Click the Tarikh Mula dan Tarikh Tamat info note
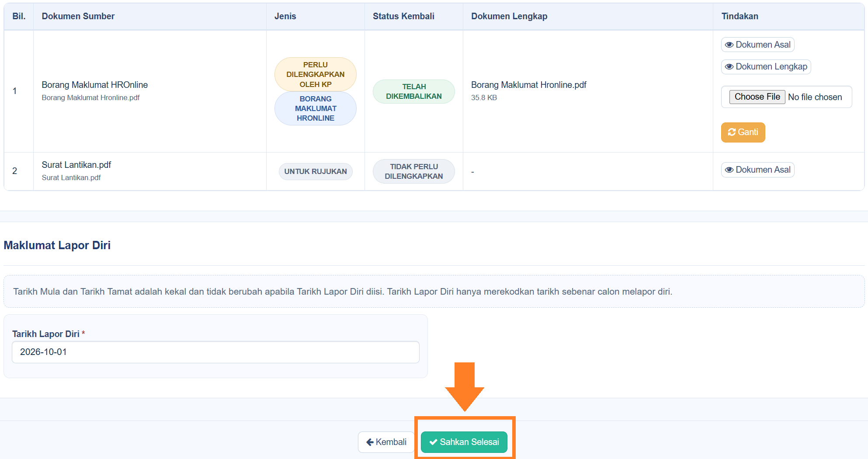 coord(434,292)
